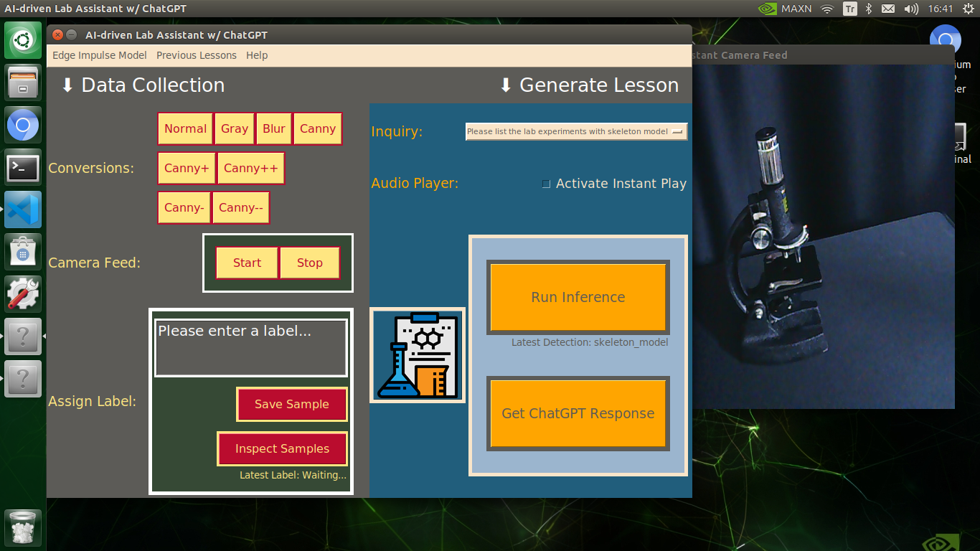Click the Canny-- conversion button
The image size is (980, 551).
point(241,207)
